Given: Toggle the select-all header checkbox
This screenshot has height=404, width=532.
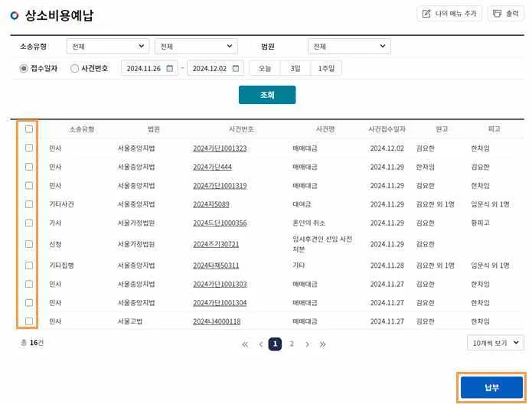Looking at the screenshot, I should [29, 129].
